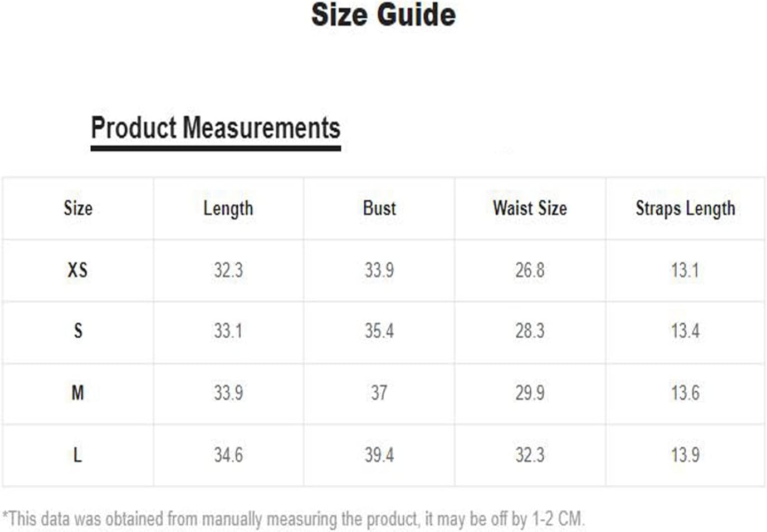
Task: Click the XS length value 32.3
Action: click(x=228, y=270)
